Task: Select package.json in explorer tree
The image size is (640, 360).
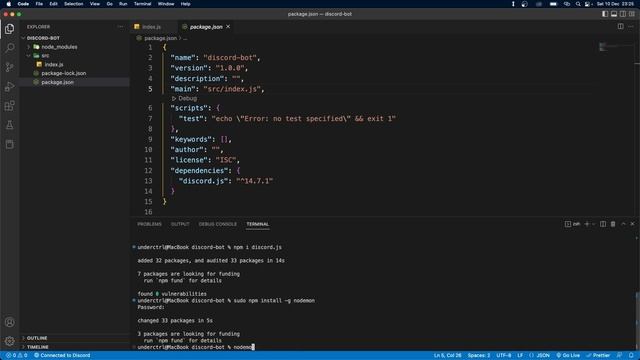Action: point(58,82)
